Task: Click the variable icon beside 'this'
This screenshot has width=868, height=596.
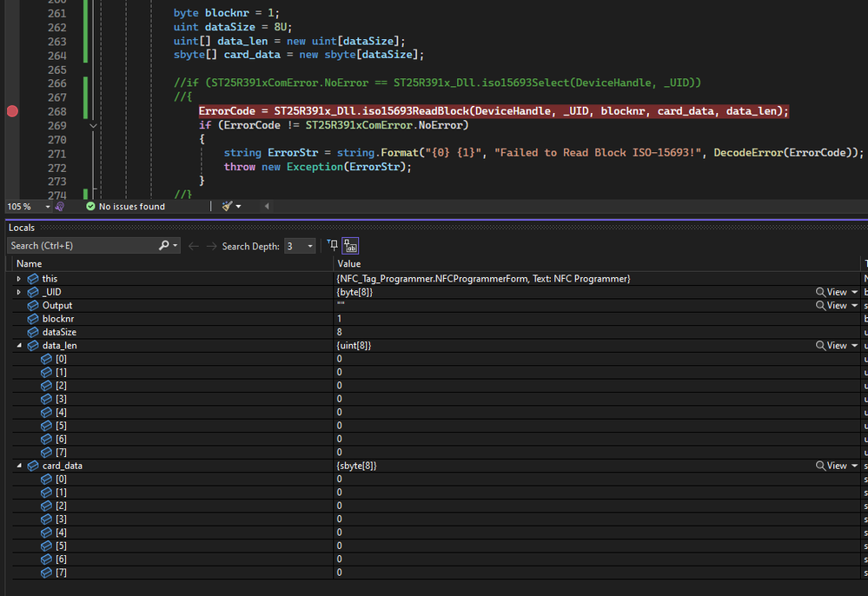Action: click(x=33, y=279)
